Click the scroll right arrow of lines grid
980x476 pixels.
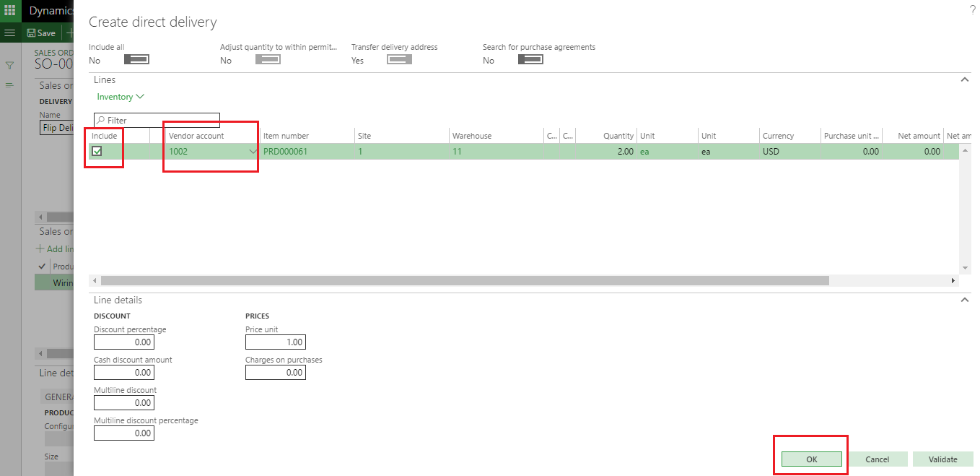point(953,280)
